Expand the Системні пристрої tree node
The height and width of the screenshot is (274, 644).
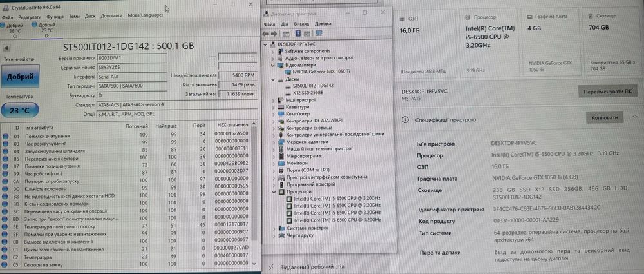click(274, 228)
